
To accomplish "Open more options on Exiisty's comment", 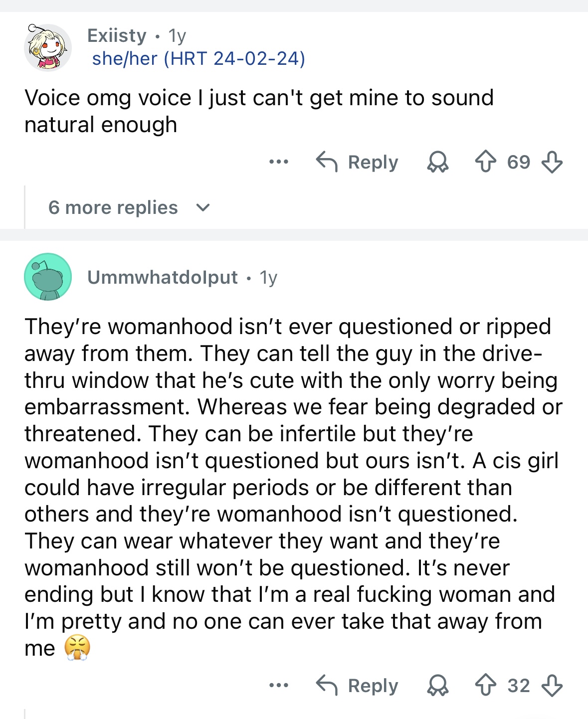I will point(278,162).
